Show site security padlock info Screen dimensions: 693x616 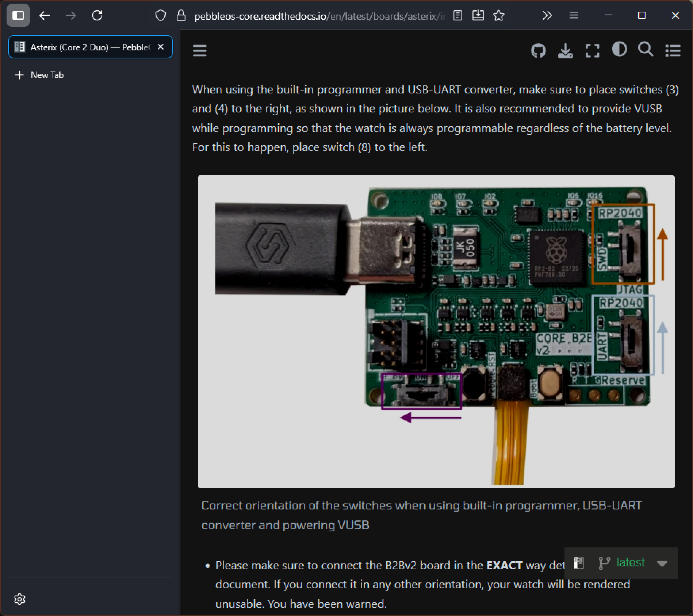coord(181,16)
